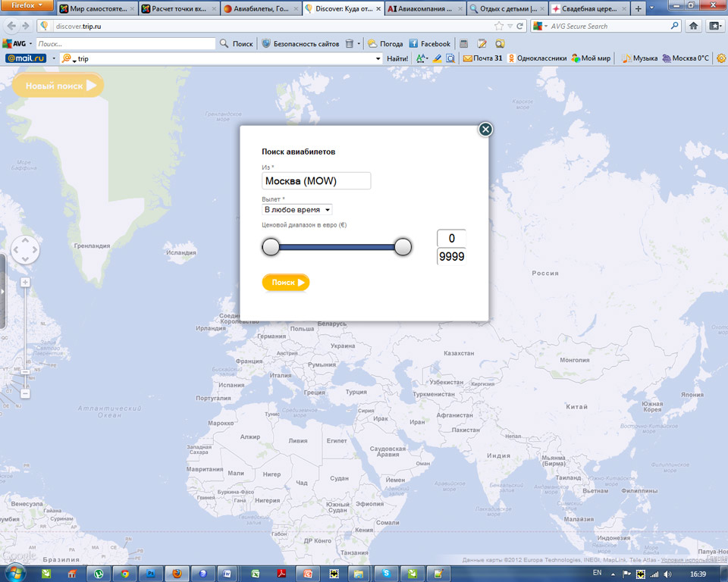
Task: Switch to the Отдых с детьми tab
Action: click(507, 8)
